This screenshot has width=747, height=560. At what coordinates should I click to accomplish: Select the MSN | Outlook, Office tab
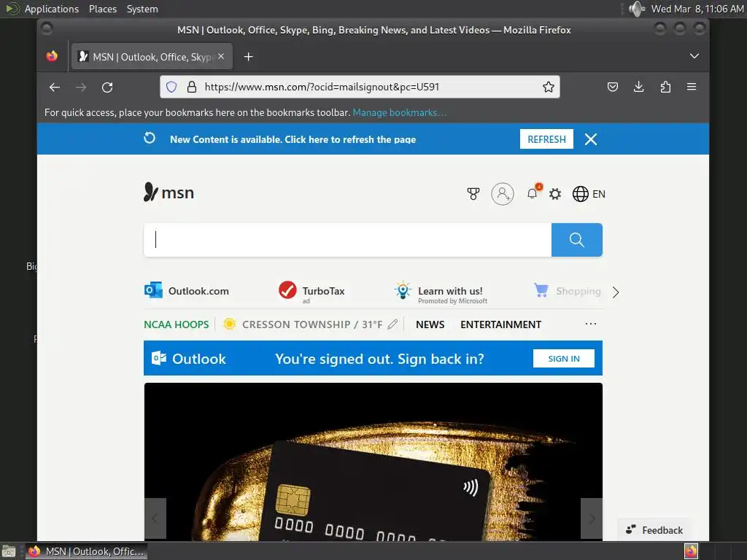pos(152,57)
